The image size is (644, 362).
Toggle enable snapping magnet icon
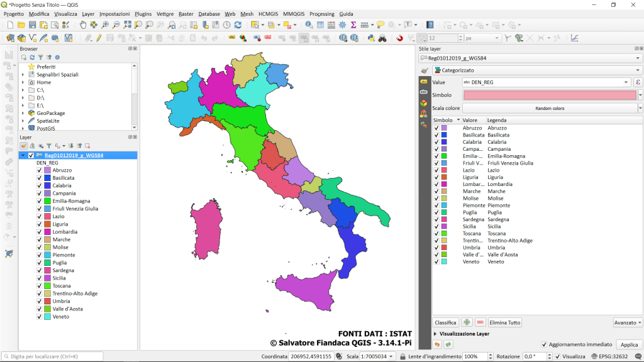399,38
